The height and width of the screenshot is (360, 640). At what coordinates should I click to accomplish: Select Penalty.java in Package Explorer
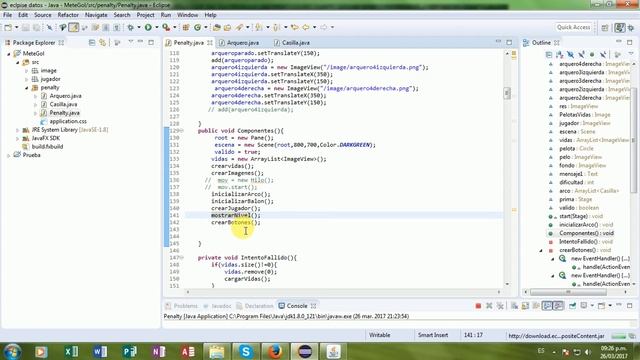(x=64, y=113)
